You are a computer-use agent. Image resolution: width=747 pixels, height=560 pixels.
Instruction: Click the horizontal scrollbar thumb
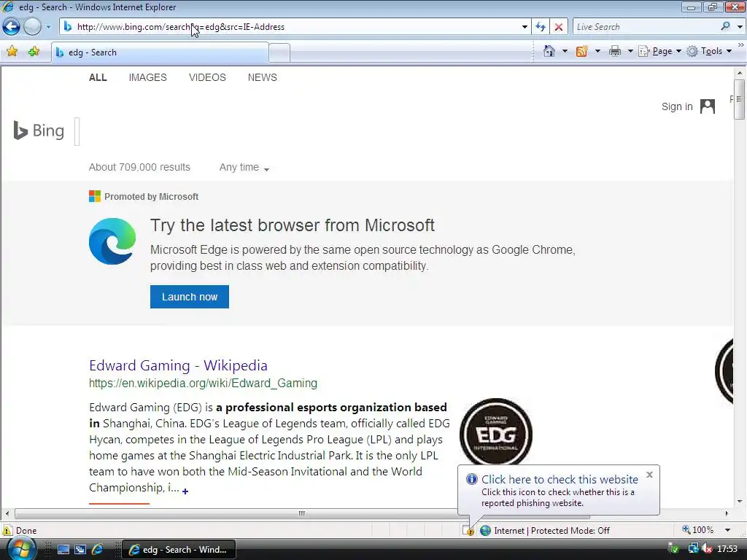pos(302,513)
